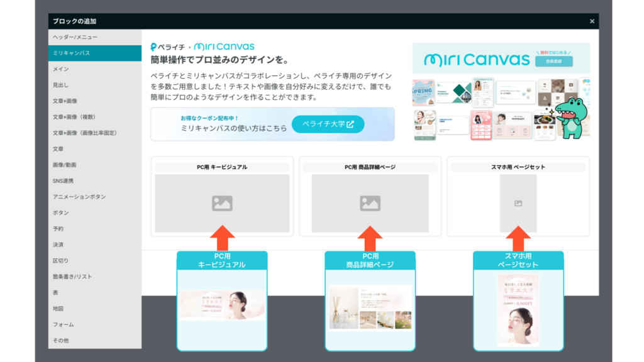Screen dimensions: 644x362
Task: Open the アニメーションボタン category
Action: click(95, 197)
